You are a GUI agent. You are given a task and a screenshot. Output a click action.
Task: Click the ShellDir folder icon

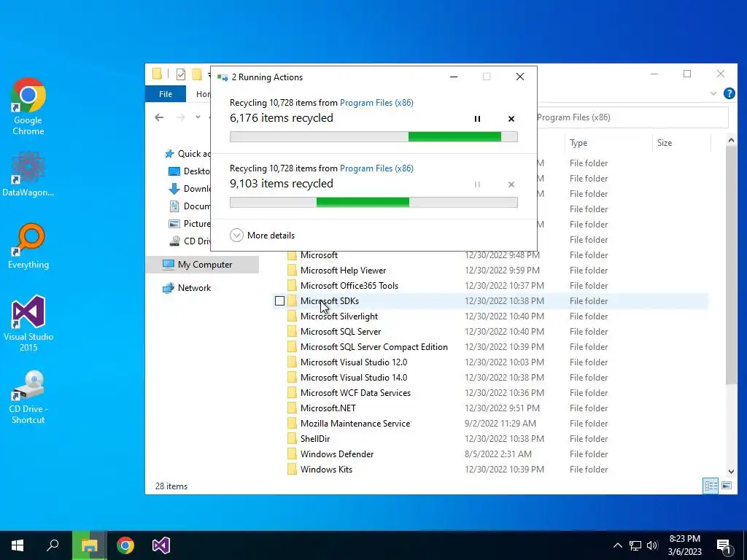pos(292,438)
